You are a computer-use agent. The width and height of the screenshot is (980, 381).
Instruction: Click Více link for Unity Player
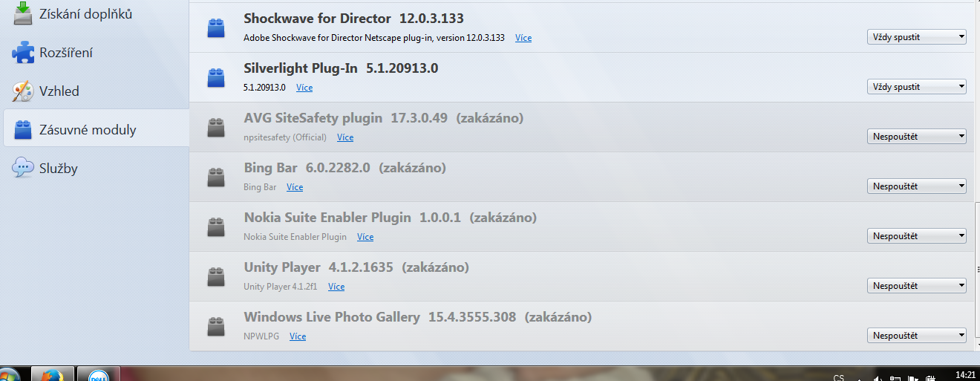336,287
